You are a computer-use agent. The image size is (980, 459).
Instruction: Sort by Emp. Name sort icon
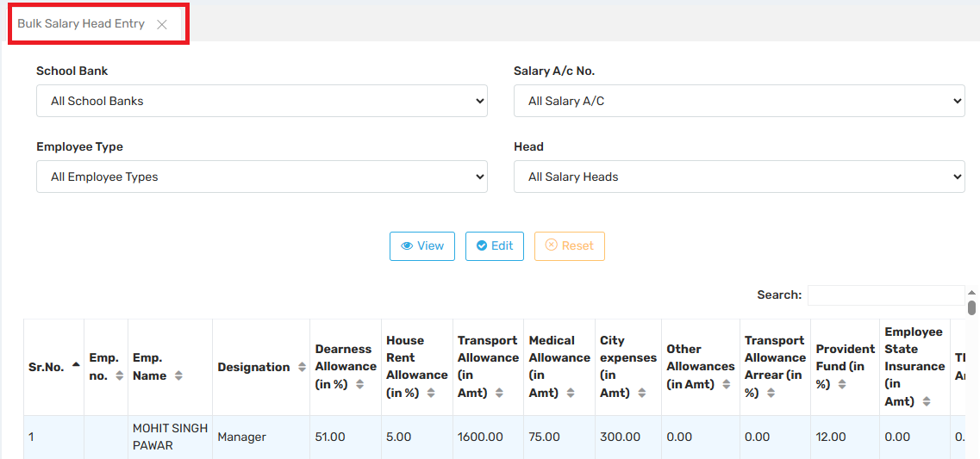coord(178,375)
